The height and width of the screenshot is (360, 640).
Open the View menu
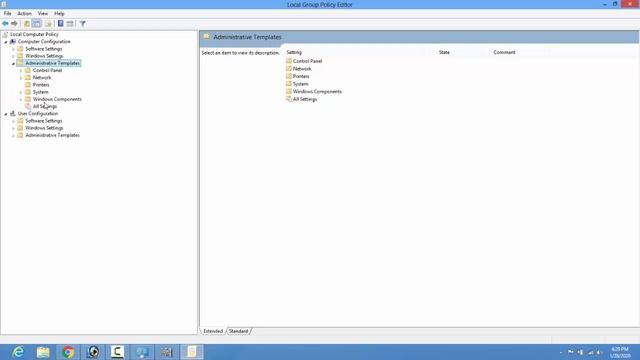click(x=42, y=13)
